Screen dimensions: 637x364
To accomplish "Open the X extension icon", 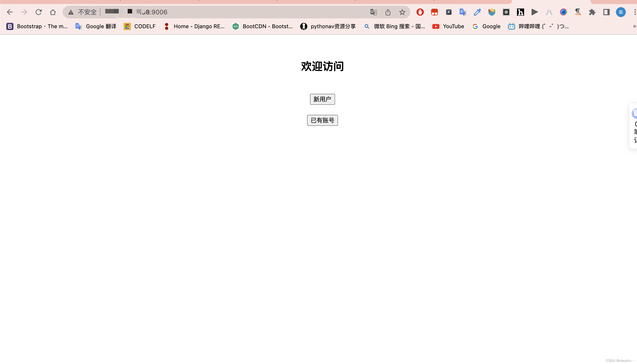I will click(x=448, y=12).
